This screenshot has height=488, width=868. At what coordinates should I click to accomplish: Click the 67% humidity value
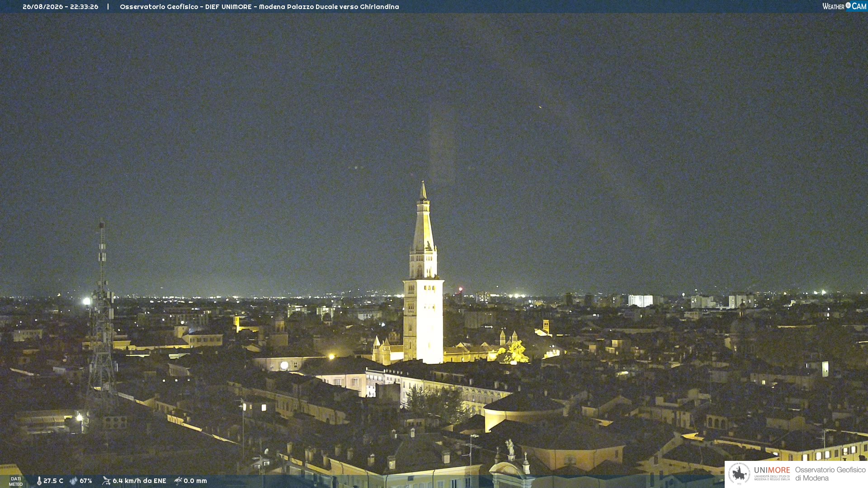tap(86, 481)
